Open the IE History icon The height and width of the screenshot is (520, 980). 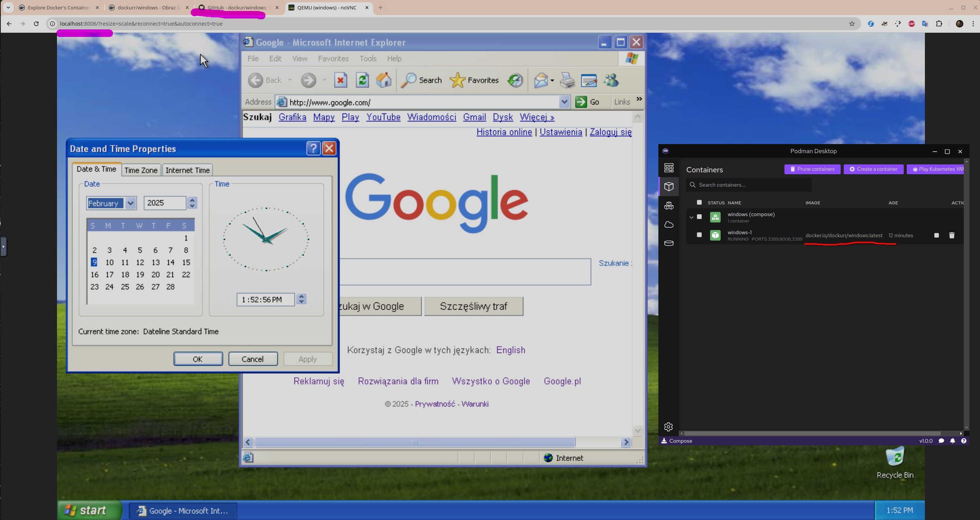coord(515,80)
